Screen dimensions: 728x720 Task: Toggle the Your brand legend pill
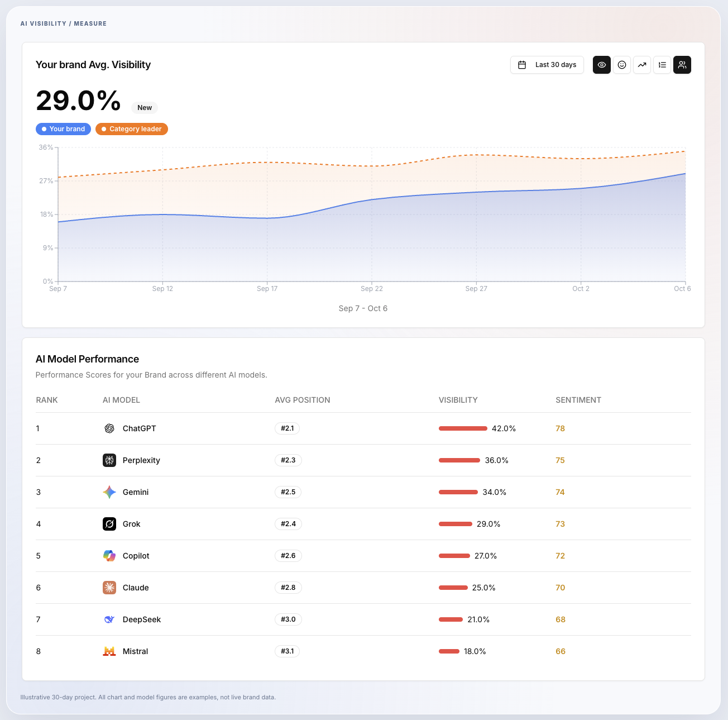tap(63, 129)
